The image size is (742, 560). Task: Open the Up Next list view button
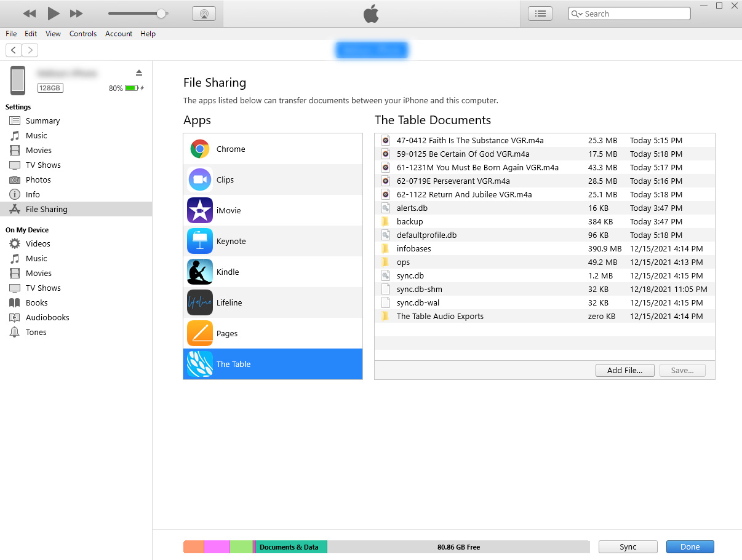coord(540,14)
